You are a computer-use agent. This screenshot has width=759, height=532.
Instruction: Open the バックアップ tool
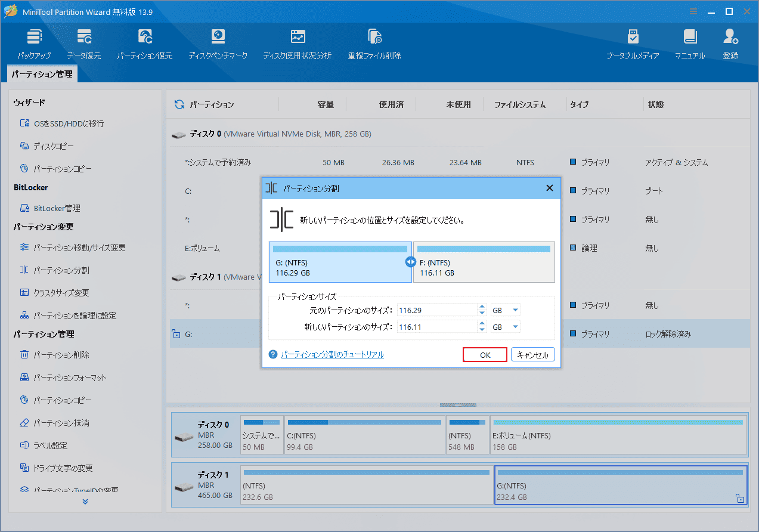click(x=34, y=45)
